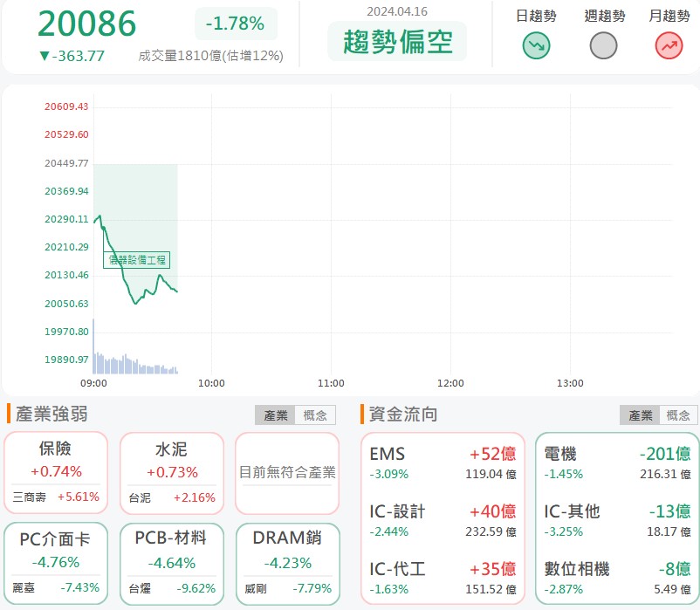
Task: Click the 目前無符合產業 empty card
Action: [x=287, y=473]
